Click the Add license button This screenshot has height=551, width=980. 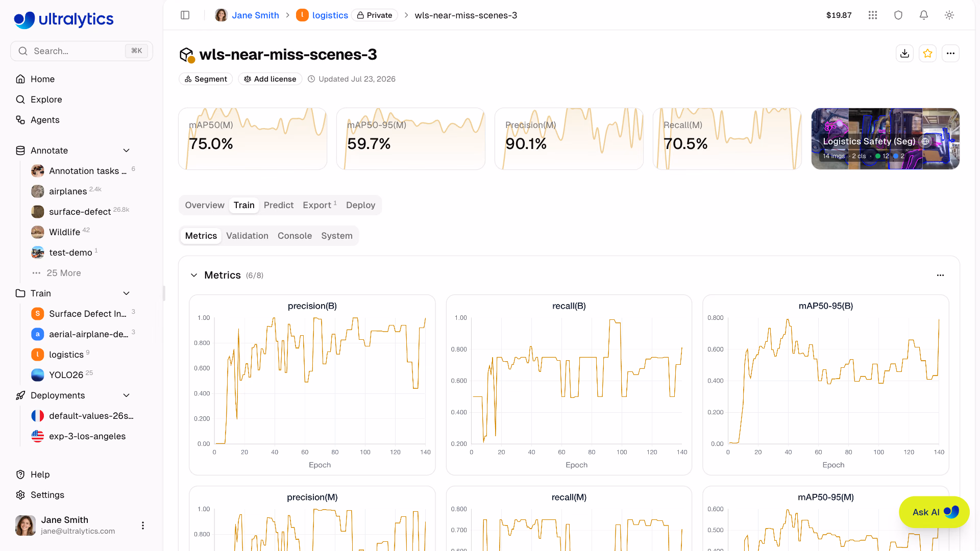[x=270, y=79]
